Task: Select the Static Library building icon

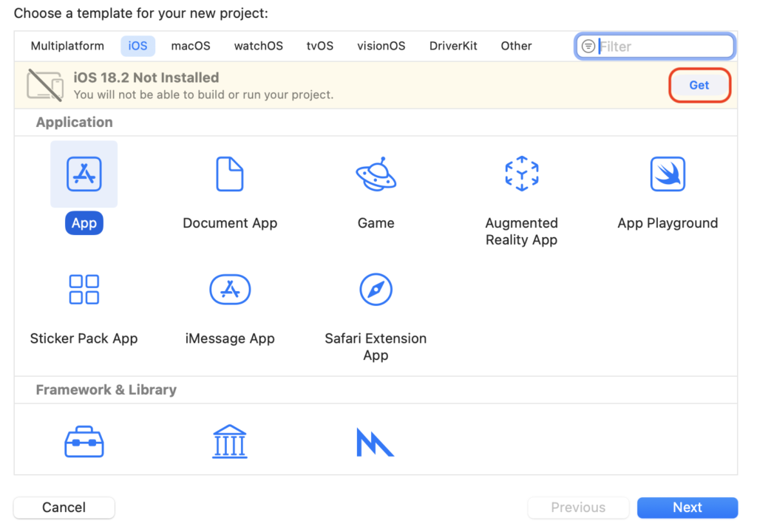Action: point(230,442)
